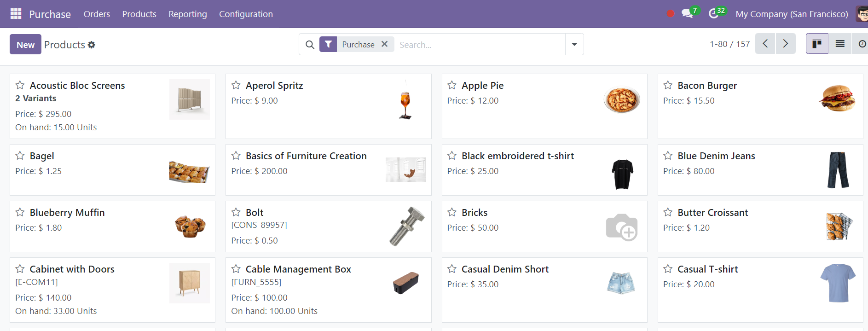
Task: Click the 'Products' breadcrumb title
Action: (x=64, y=45)
